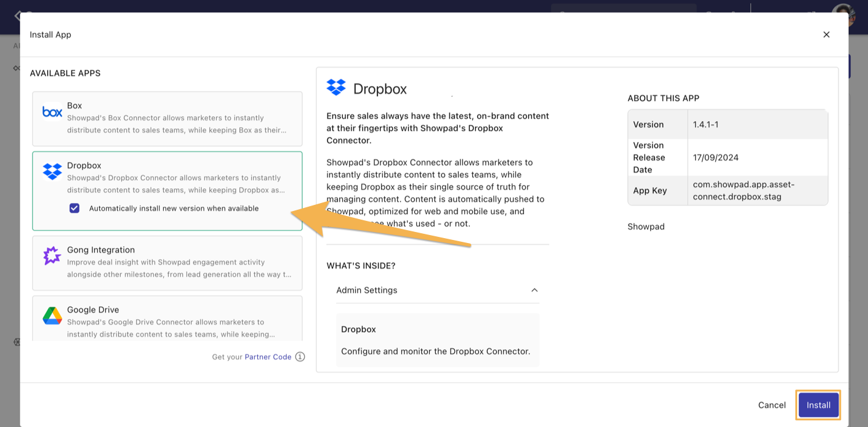Disable automatically install new version when available
Viewport: 868px width, 427px height.
(74, 208)
